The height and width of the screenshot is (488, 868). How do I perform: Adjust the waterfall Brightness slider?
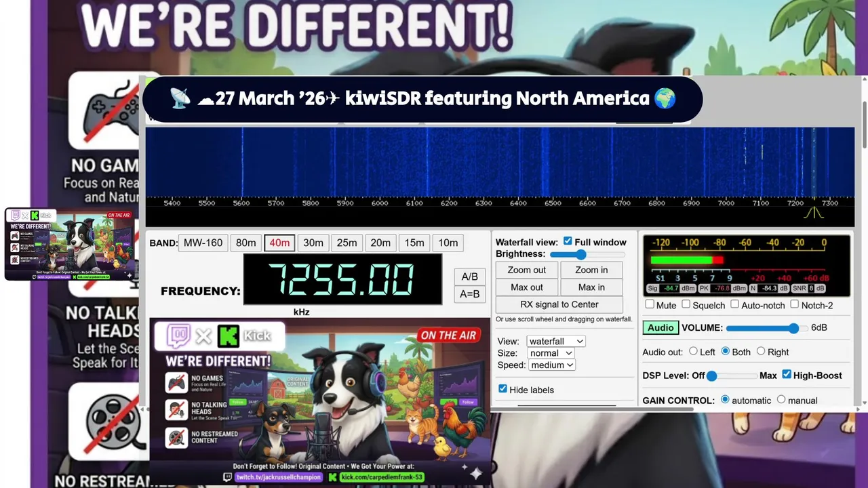(587, 254)
